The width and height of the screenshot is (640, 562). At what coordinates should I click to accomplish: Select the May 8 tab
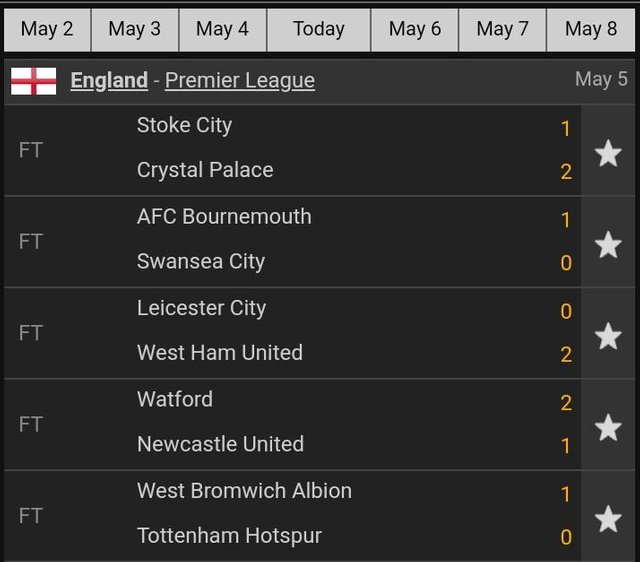click(x=591, y=30)
